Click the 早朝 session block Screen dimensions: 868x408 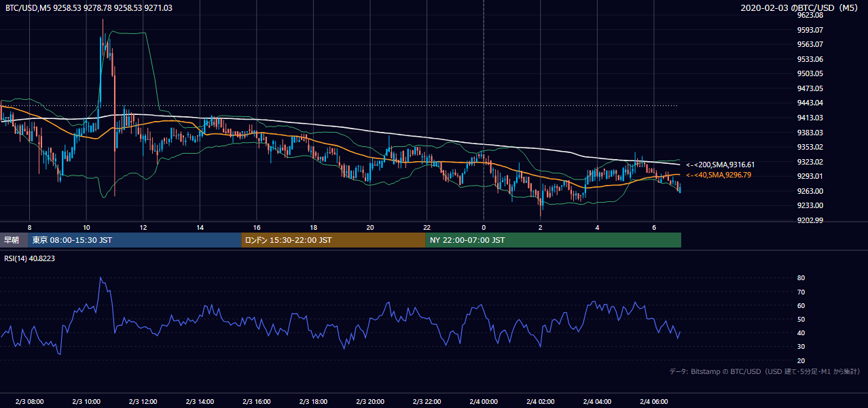(x=14, y=240)
